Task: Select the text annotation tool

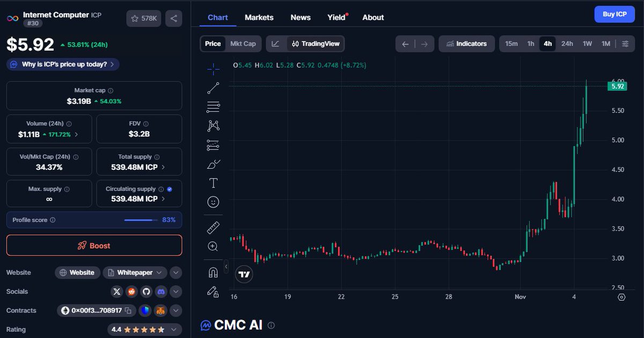Action: [x=213, y=183]
